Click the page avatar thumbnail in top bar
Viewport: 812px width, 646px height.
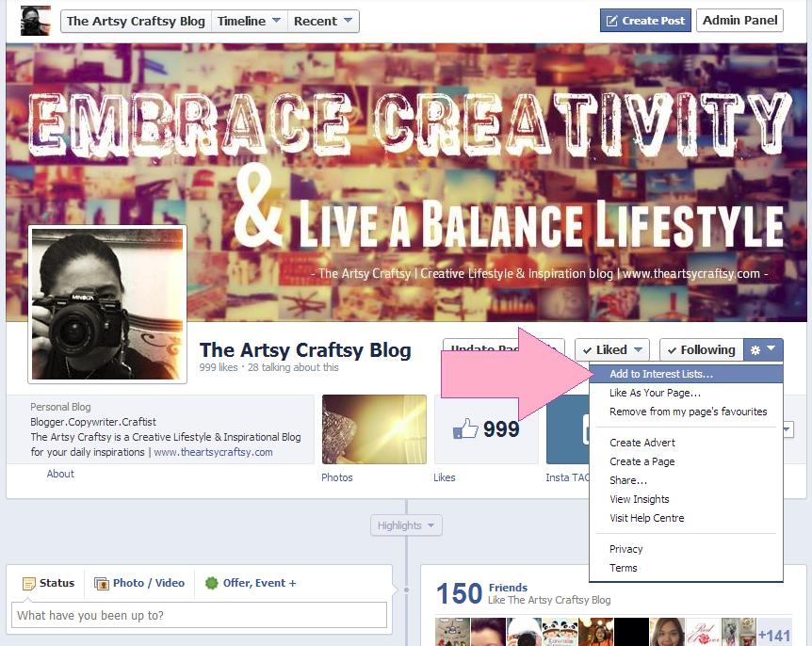point(35,21)
